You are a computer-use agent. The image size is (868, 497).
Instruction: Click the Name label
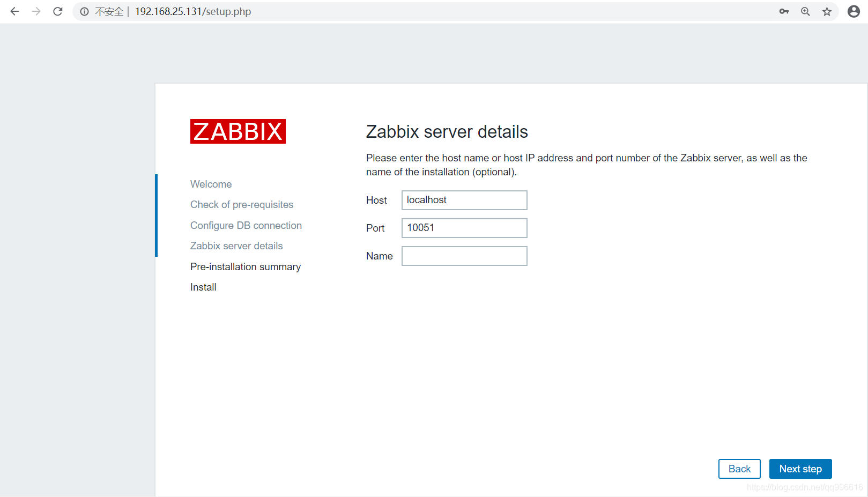pos(380,256)
